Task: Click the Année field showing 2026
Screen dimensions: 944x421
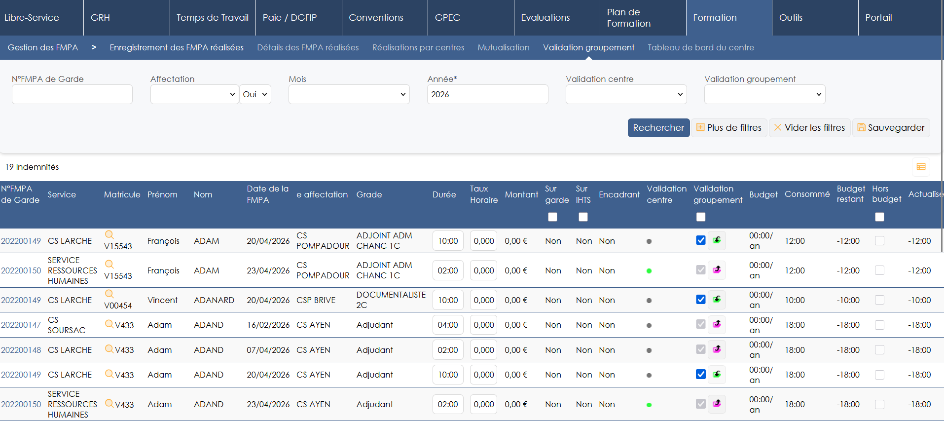Action: click(488, 94)
